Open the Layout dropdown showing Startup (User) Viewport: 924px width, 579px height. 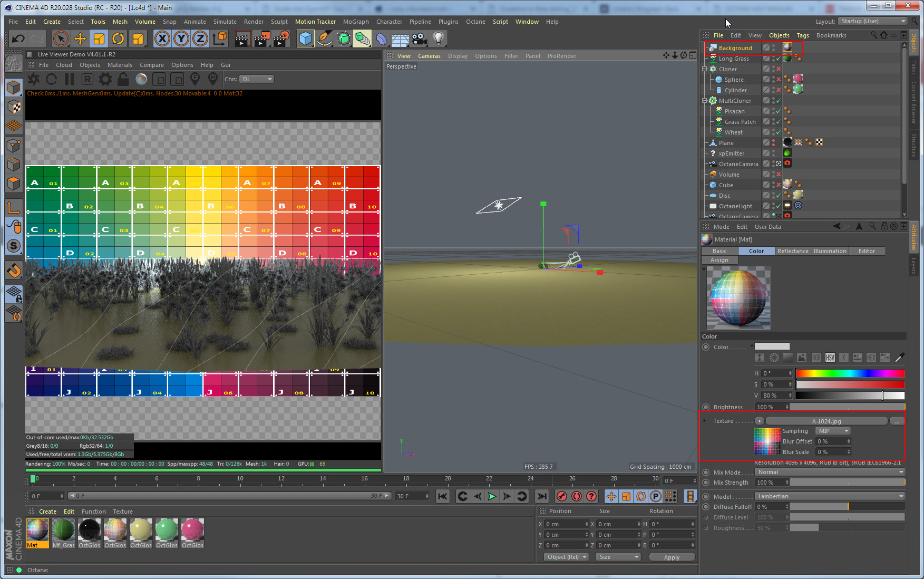point(873,22)
